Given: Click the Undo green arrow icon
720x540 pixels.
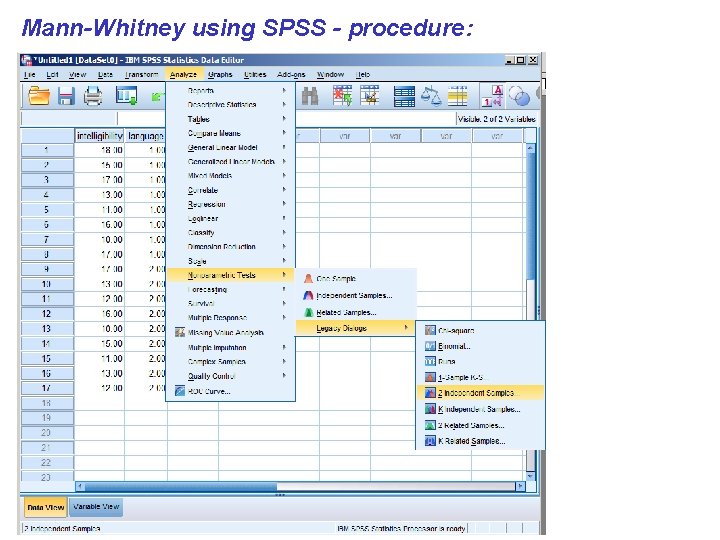Looking at the screenshot, I should tap(158, 96).
